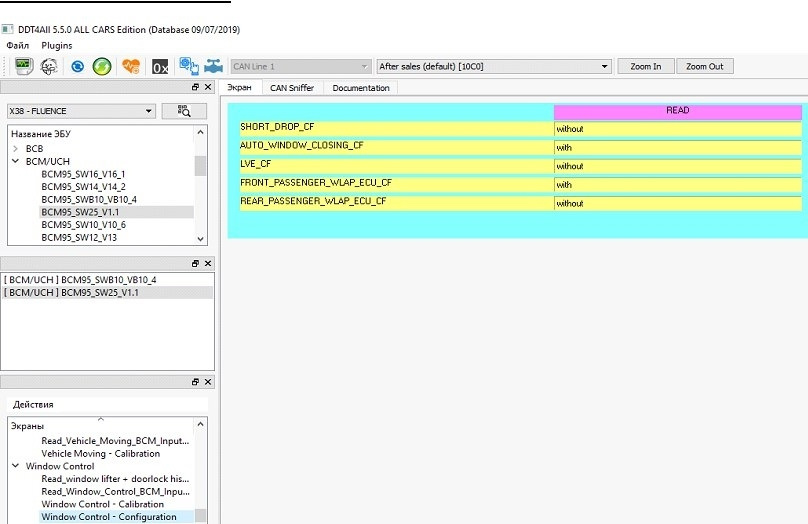Viewport: 808px width, 524px height.
Task: Open the 0x hex command tool
Action: [x=160, y=67]
